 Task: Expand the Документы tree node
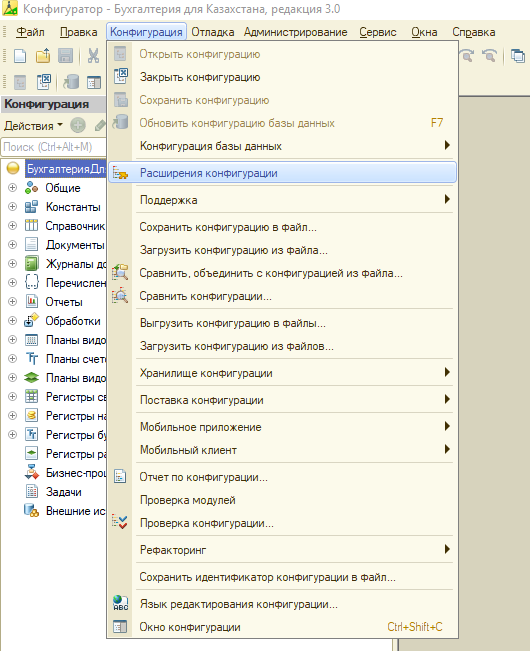[x=12, y=245]
